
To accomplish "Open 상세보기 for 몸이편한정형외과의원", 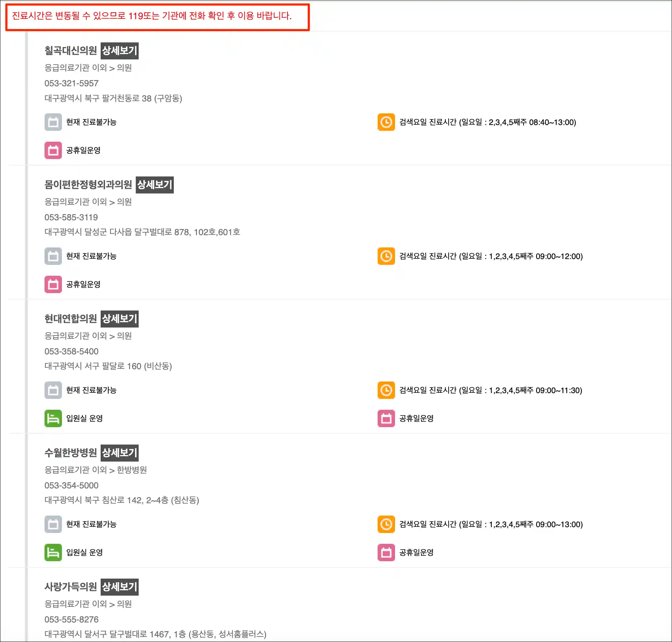I will tap(155, 185).
